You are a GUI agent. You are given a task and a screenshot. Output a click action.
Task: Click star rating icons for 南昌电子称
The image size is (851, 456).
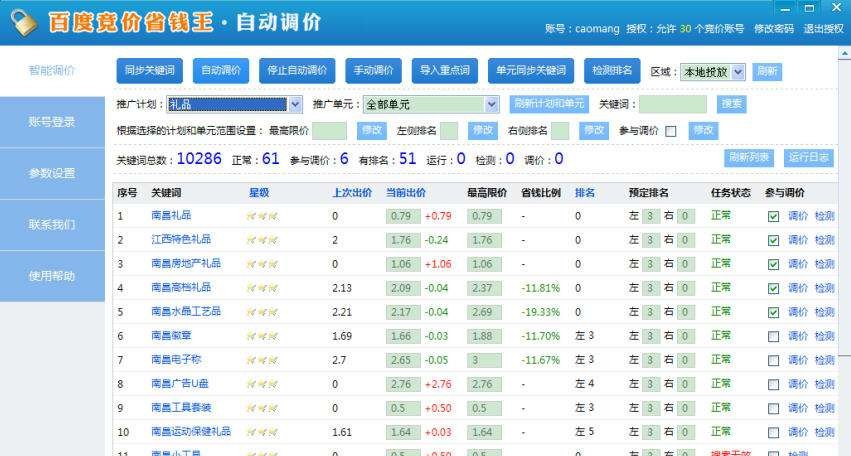click(x=262, y=360)
